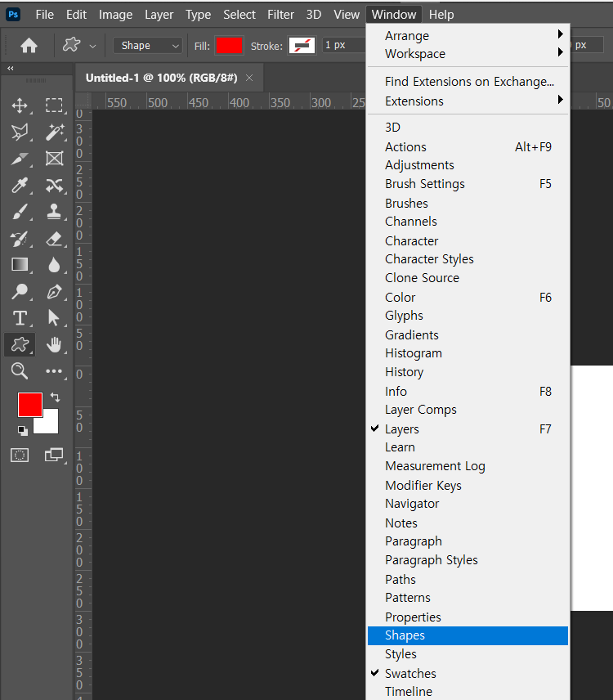Click Find Extensions on Exchange
The height and width of the screenshot is (700, 613).
[x=468, y=82]
